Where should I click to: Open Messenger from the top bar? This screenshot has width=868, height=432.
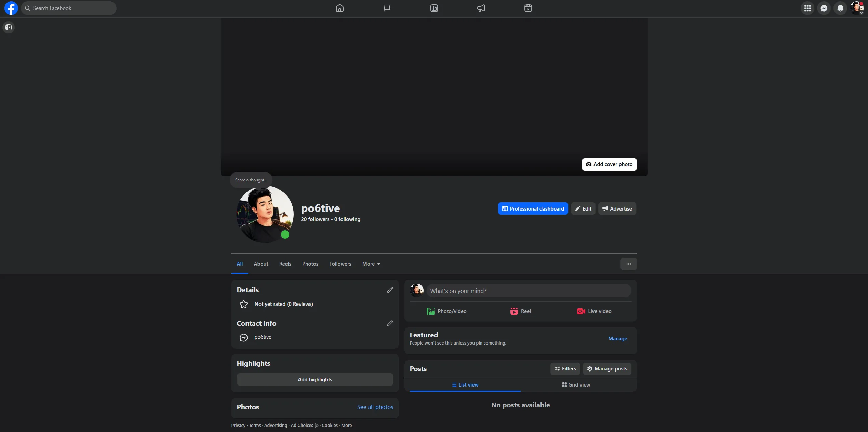pos(824,8)
